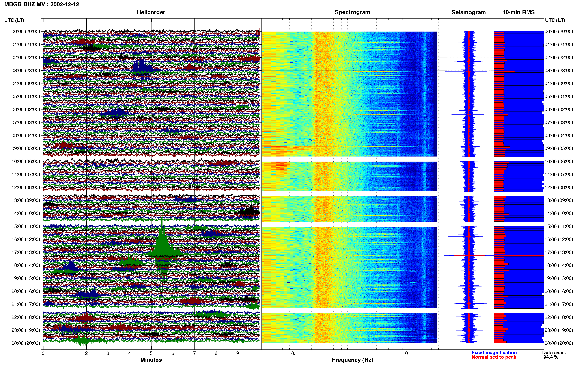Screen dimensions: 588x368
Task: Click left time label 10:00 (06:00)
Action: [26, 161]
